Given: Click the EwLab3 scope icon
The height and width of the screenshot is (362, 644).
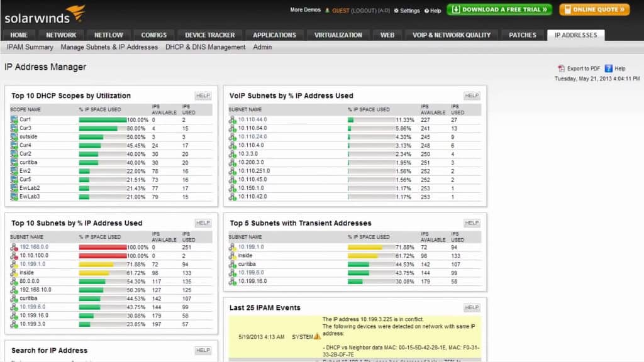Looking at the screenshot, I should click(x=14, y=197).
